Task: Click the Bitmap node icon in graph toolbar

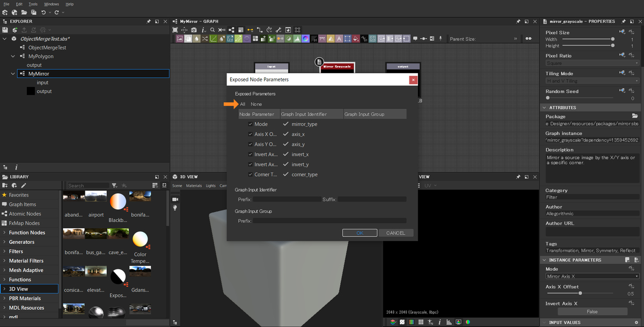Action: (x=179, y=39)
